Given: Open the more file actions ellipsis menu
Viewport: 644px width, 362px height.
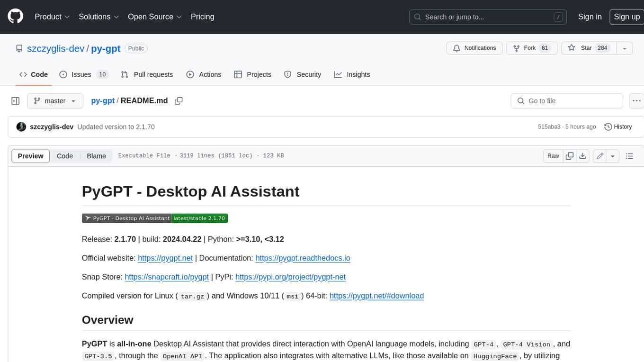Looking at the screenshot, I should pyautogui.click(x=636, y=101).
